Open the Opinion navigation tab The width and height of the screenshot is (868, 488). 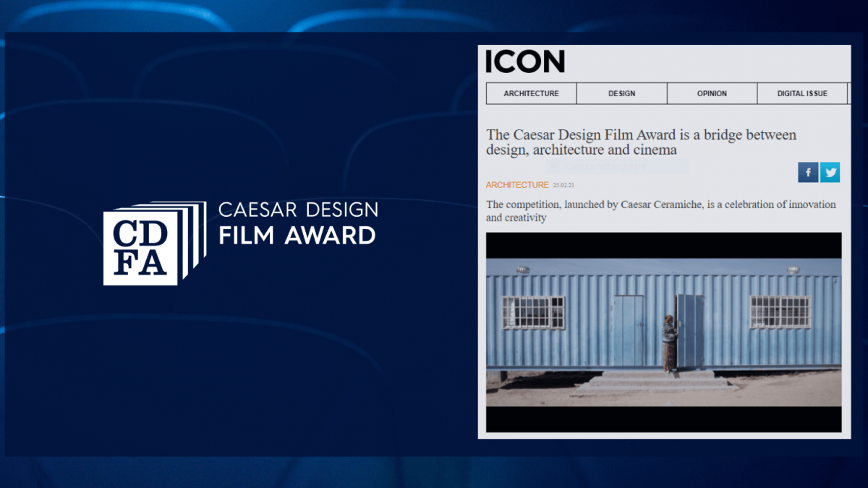coord(712,93)
